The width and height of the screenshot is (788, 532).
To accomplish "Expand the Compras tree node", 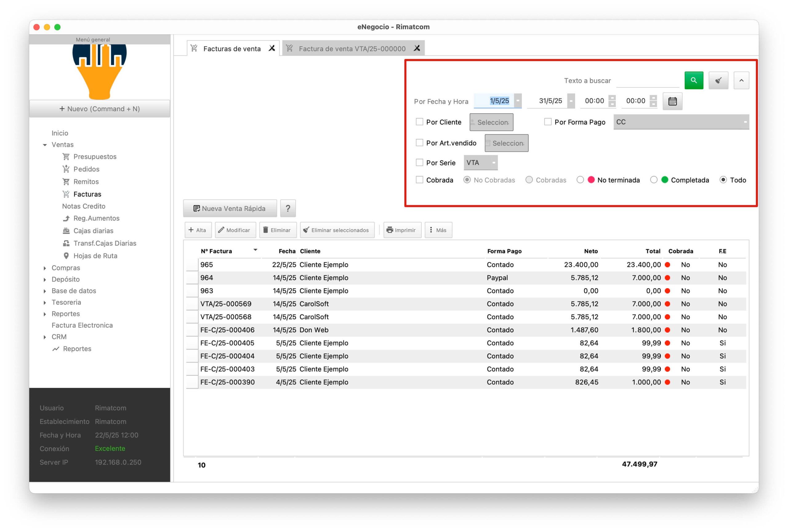I will 45,268.
